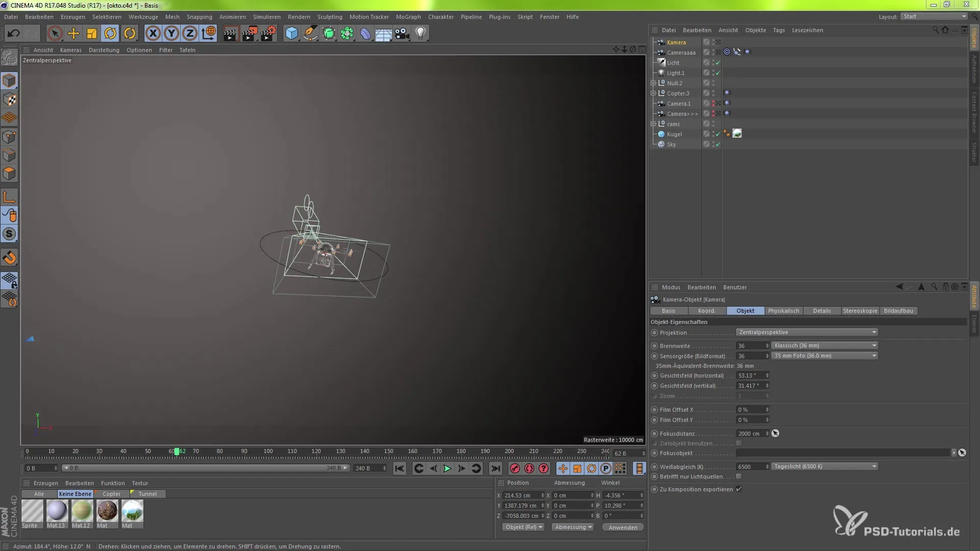
Task: Open the Rendern menu
Action: pos(299,17)
